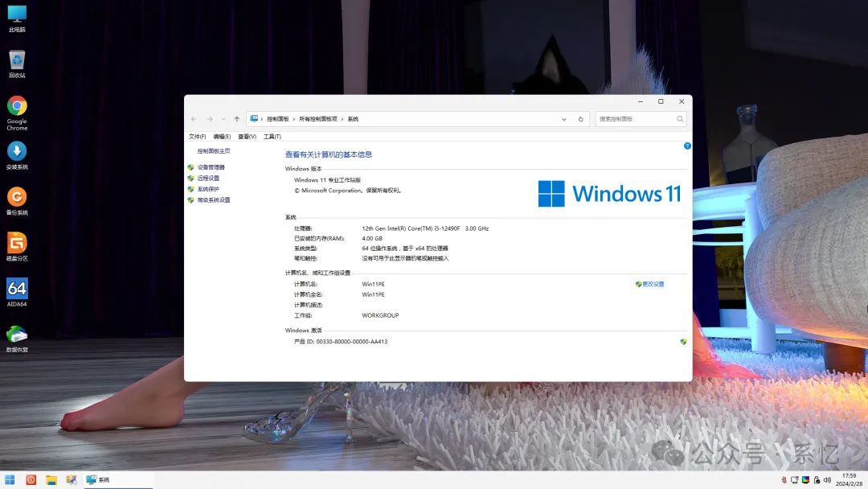Open the address bar history dropdown

564,119
